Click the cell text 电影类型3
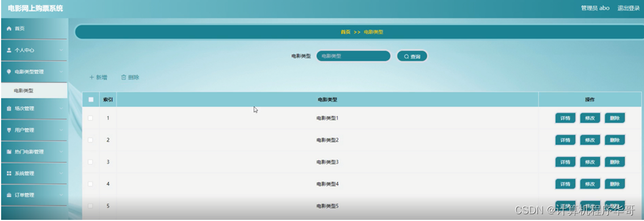The width and height of the screenshot is (644, 221). point(327,162)
